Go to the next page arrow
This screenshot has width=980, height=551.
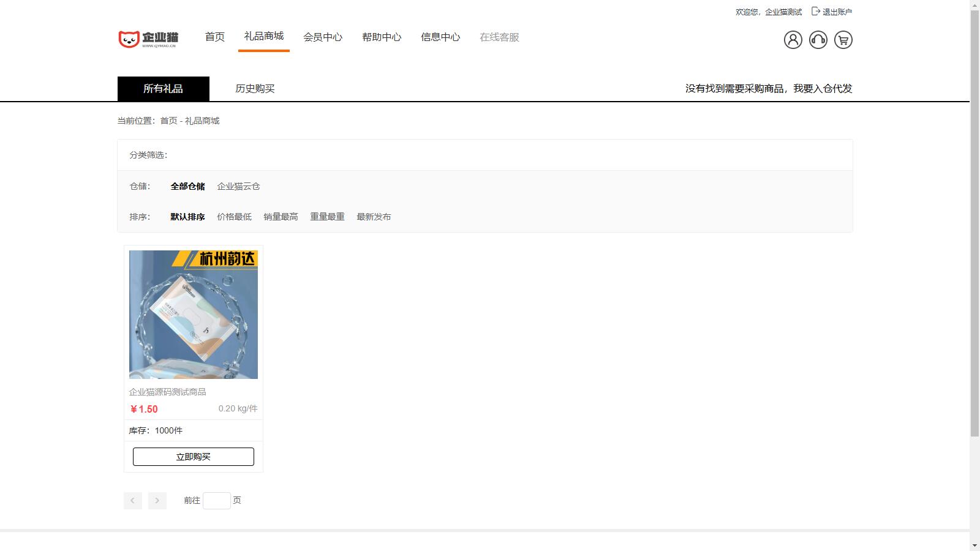coord(157,501)
